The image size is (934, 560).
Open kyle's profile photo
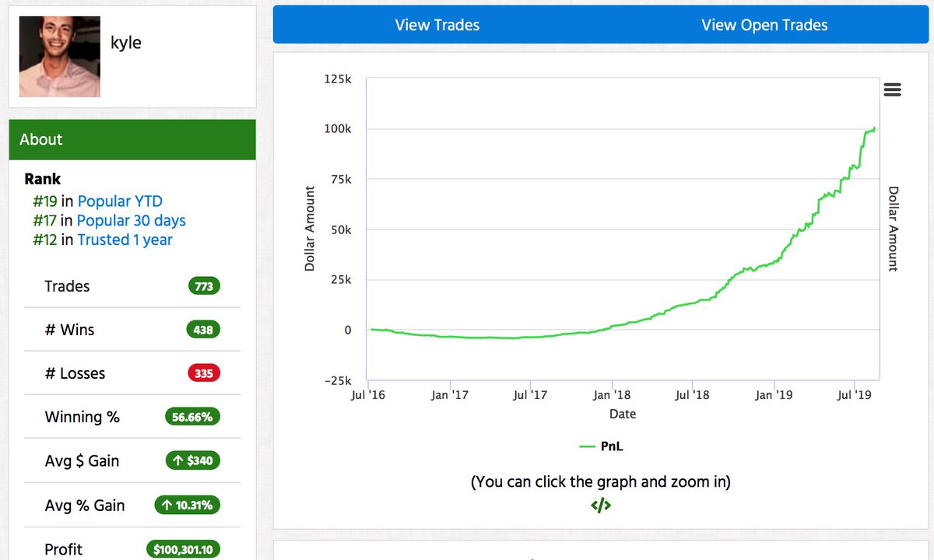(60, 57)
